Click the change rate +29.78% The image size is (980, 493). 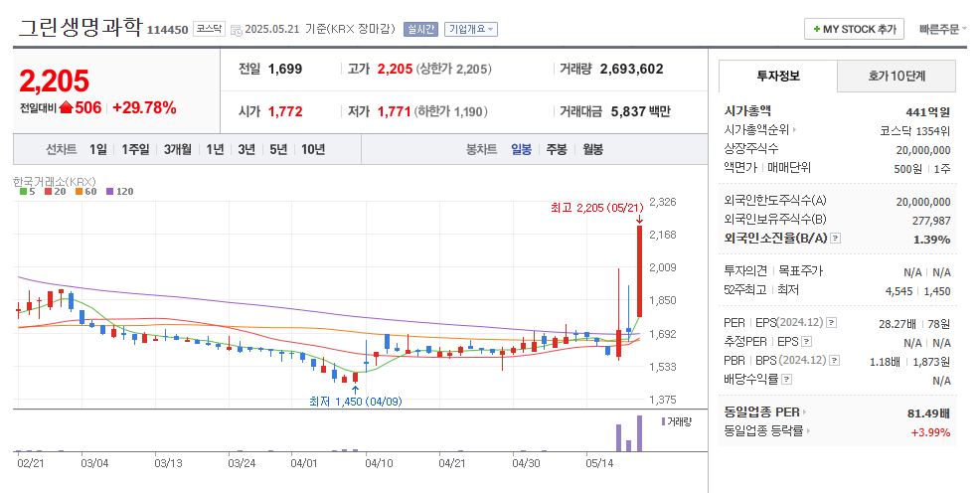[144, 108]
